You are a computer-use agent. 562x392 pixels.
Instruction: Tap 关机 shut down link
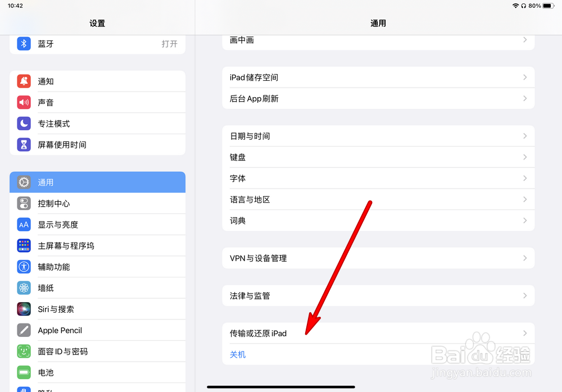(x=238, y=354)
